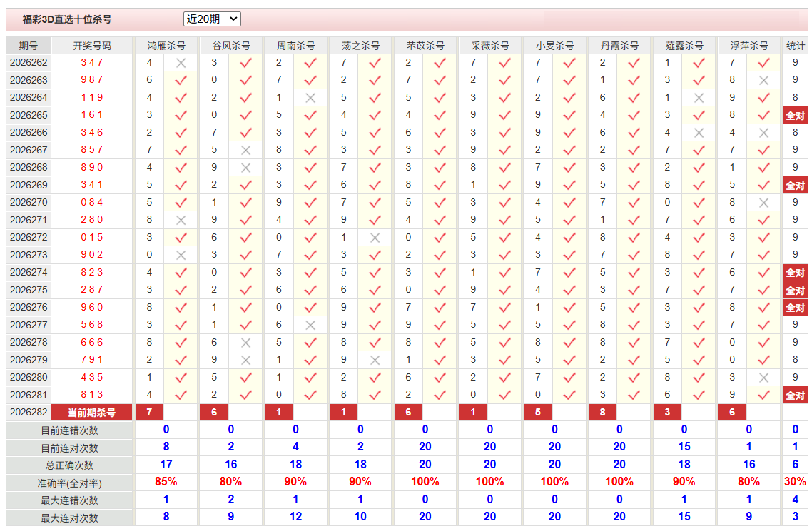Screen dimensions: 812x529
Task: Click winning number 084 in row 2026270
Action: point(92,203)
